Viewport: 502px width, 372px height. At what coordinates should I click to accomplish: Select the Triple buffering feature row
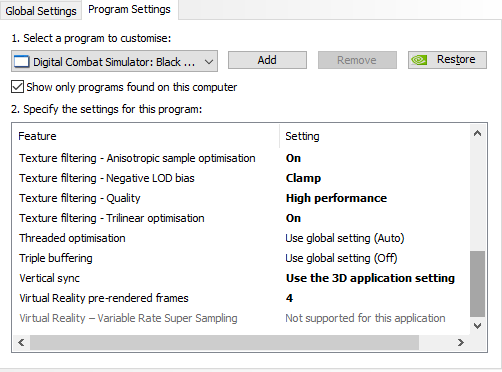[241, 258]
